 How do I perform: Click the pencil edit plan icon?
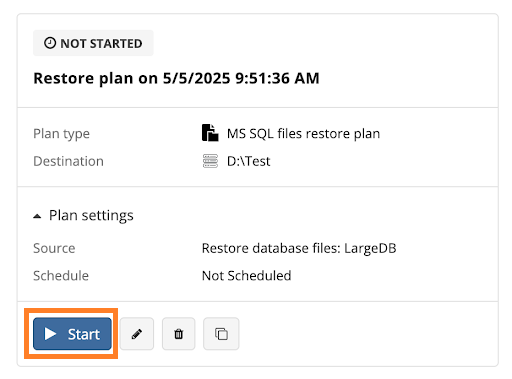[137, 334]
